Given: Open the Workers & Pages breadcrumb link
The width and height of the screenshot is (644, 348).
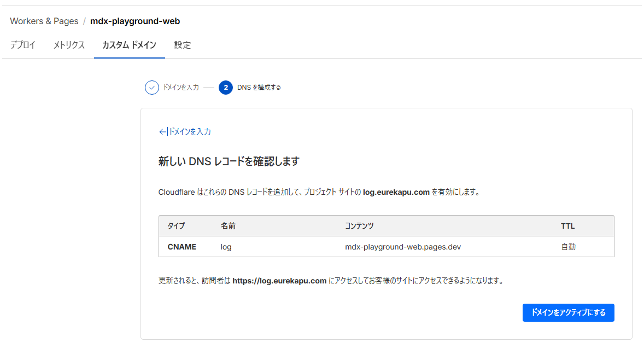Looking at the screenshot, I should tap(44, 21).
